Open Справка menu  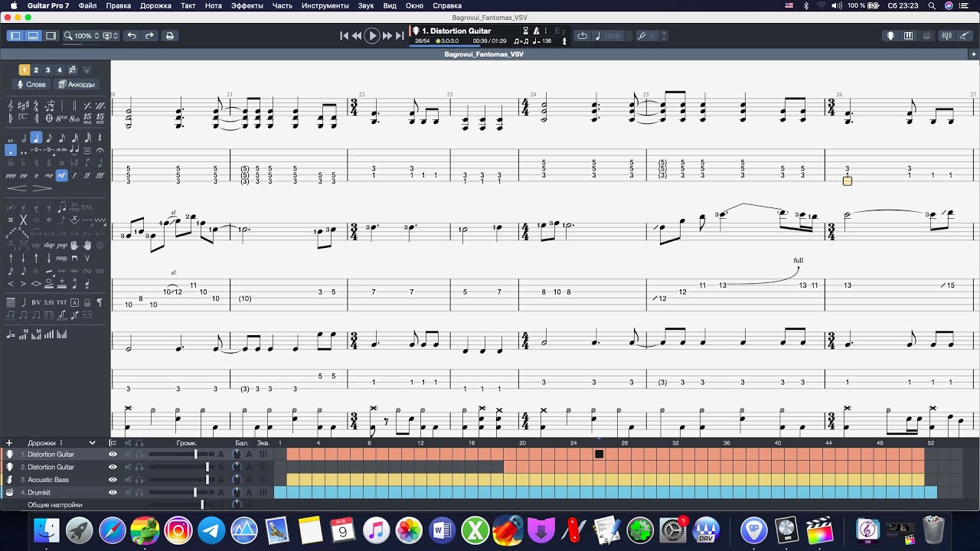coord(447,5)
